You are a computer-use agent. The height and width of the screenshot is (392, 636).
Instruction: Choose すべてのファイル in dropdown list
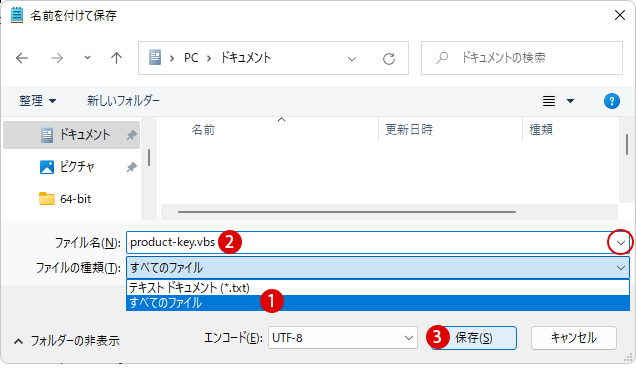(x=378, y=303)
